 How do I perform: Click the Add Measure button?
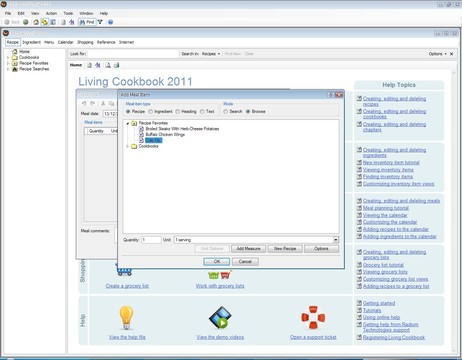(248, 249)
